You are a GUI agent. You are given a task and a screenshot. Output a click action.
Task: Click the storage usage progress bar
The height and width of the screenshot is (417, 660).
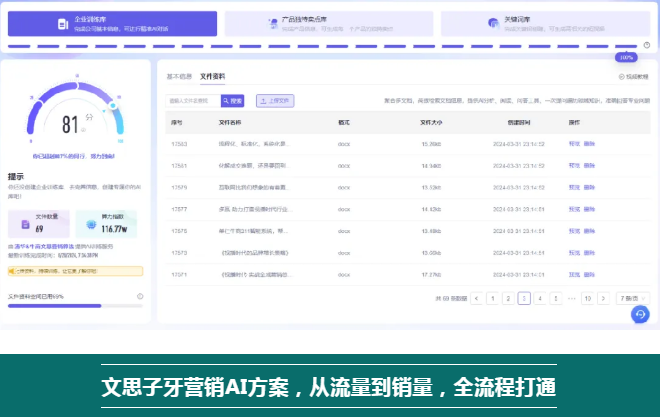coord(75,306)
